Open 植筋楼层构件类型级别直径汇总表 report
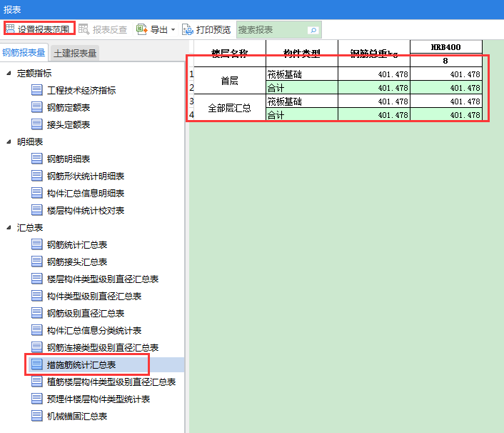 click(111, 382)
